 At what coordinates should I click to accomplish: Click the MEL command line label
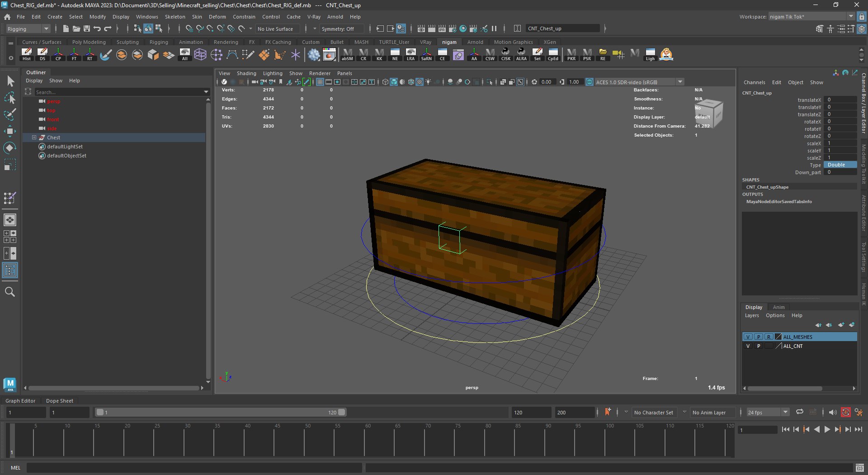[x=16, y=468]
